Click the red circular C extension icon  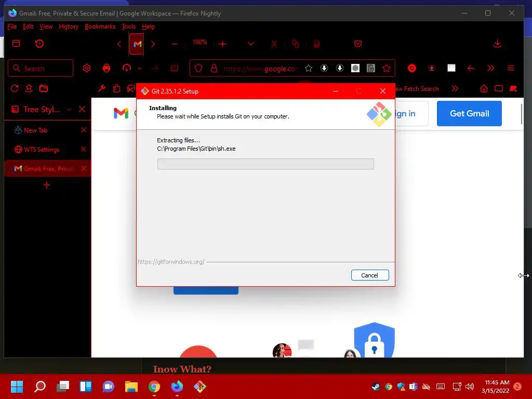coord(412,68)
